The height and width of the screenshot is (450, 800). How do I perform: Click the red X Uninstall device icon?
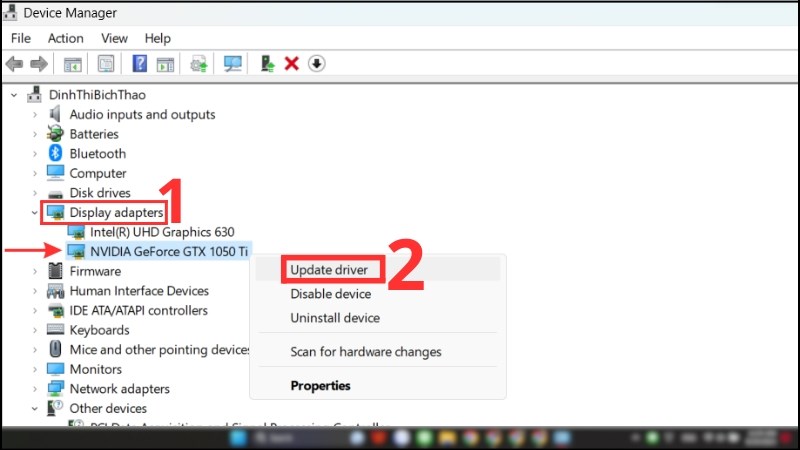[292, 64]
